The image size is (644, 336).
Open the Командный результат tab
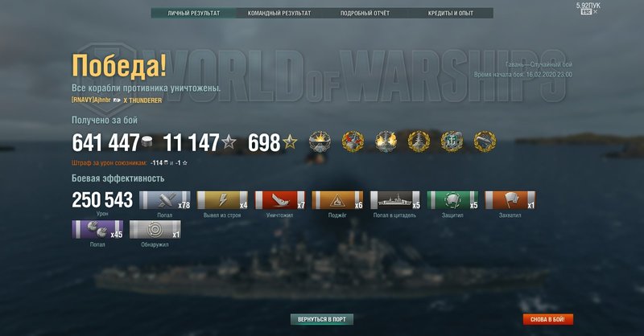pos(279,13)
